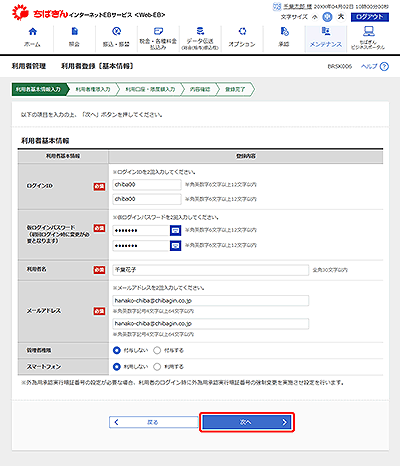Open the ビジネスポータル laptop icon
This screenshot has width=400, height=466.
(x=368, y=31)
